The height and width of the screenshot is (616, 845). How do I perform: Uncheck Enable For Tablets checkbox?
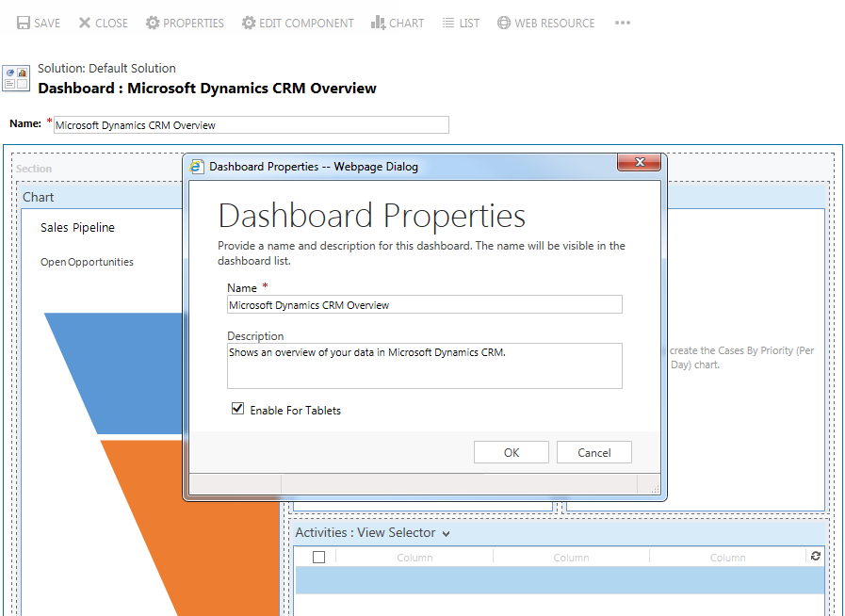[x=238, y=410]
